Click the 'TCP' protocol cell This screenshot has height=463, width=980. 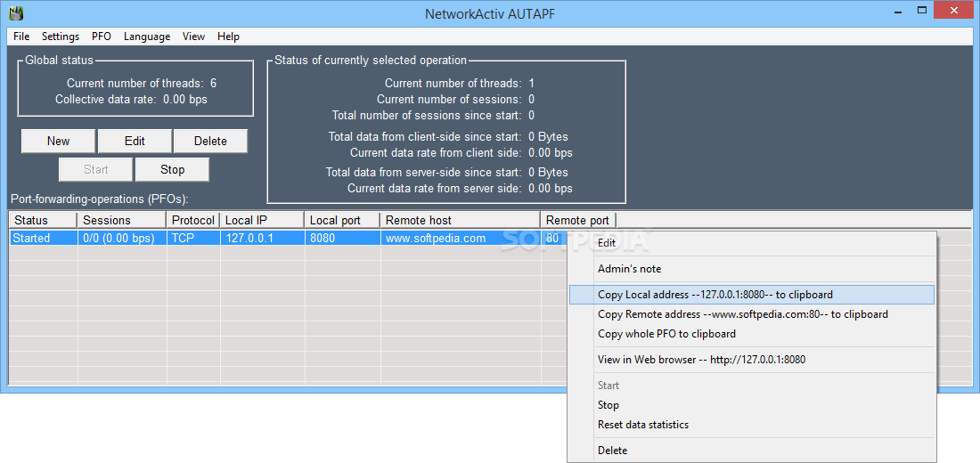(x=193, y=238)
